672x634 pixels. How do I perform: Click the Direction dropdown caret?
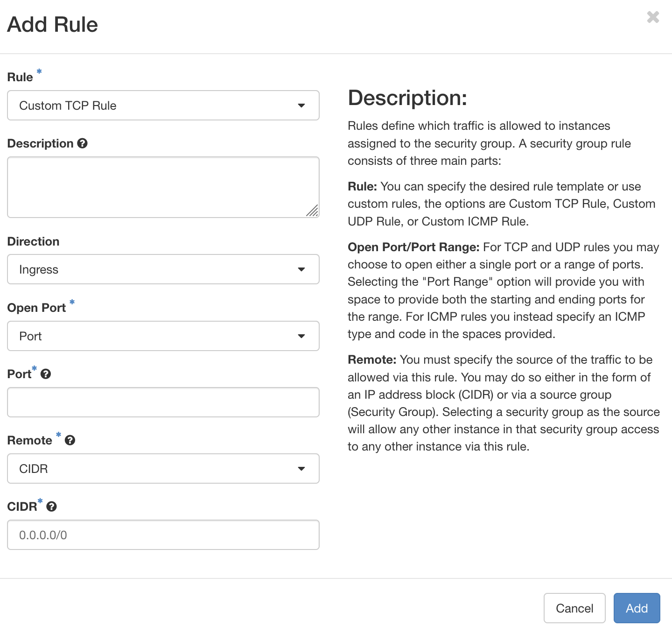302,269
